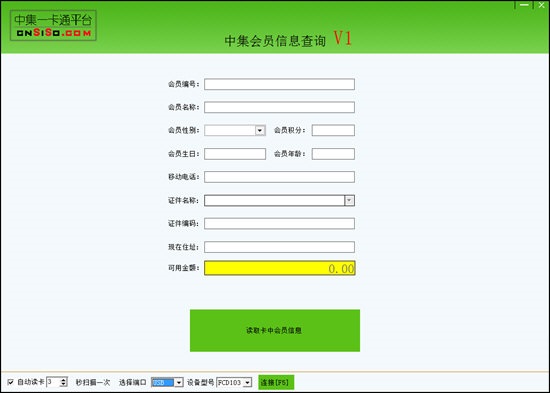The image size is (550, 393).
Task: Click the seconds spinner next to 自动读卡
Action: point(56,382)
